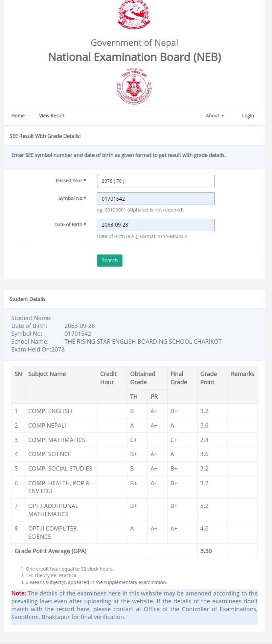
Task: Select the COMP. MATHMATICS row
Action: point(57,440)
